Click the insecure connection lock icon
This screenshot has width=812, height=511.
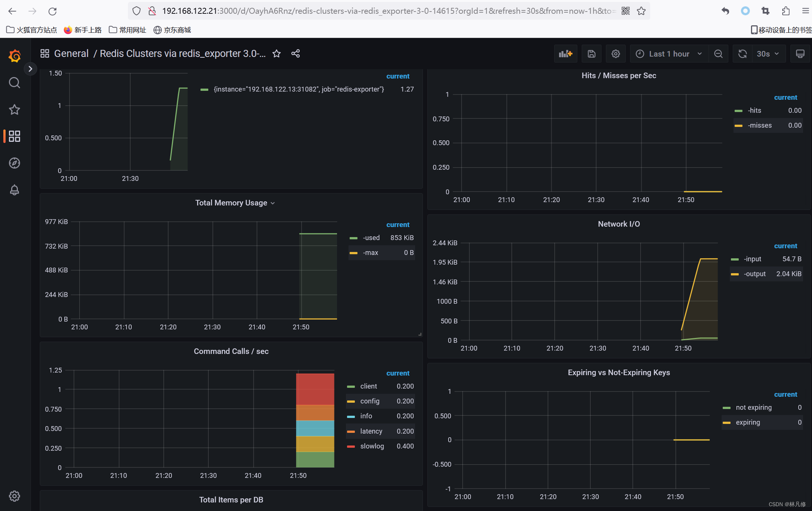tap(152, 11)
